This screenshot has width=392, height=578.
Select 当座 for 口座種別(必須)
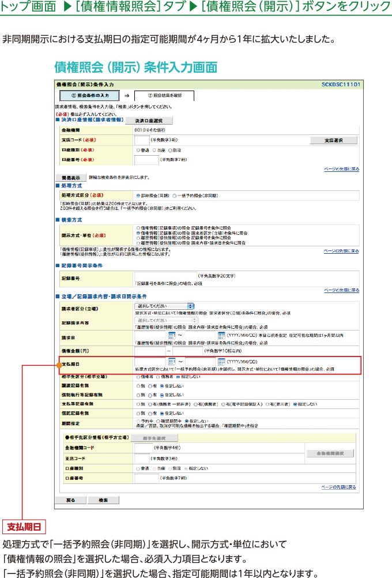154,151
